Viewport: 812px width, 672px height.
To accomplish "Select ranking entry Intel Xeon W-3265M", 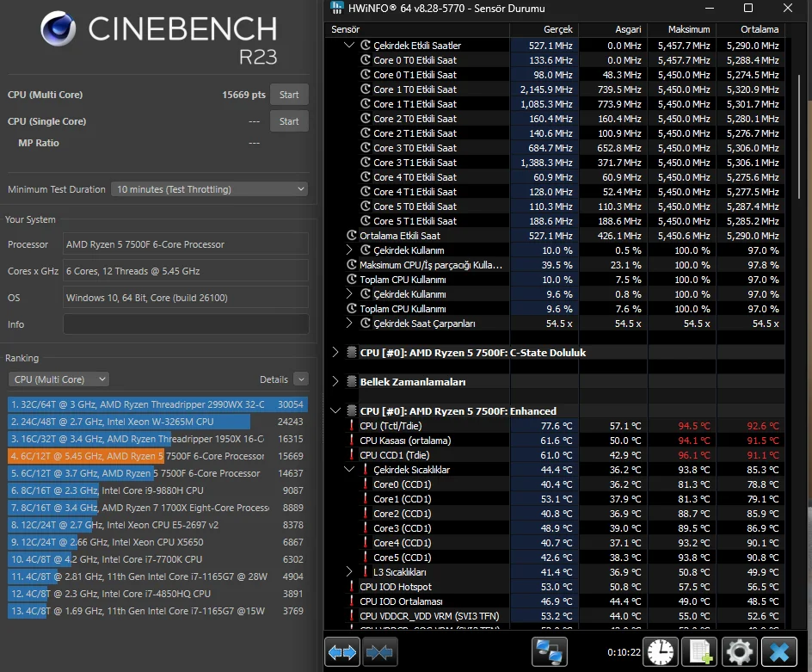I will pyautogui.click(x=157, y=422).
